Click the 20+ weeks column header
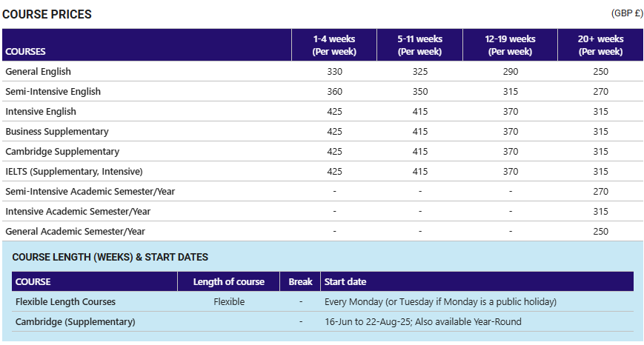Viewport: 644px width, 345px height. (600, 45)
